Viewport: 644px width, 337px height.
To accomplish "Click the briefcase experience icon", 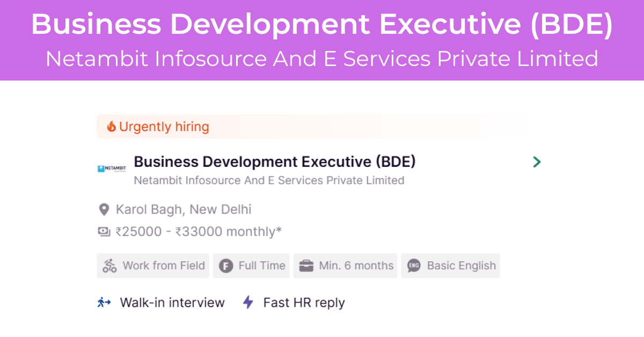I will click(306, 266).
